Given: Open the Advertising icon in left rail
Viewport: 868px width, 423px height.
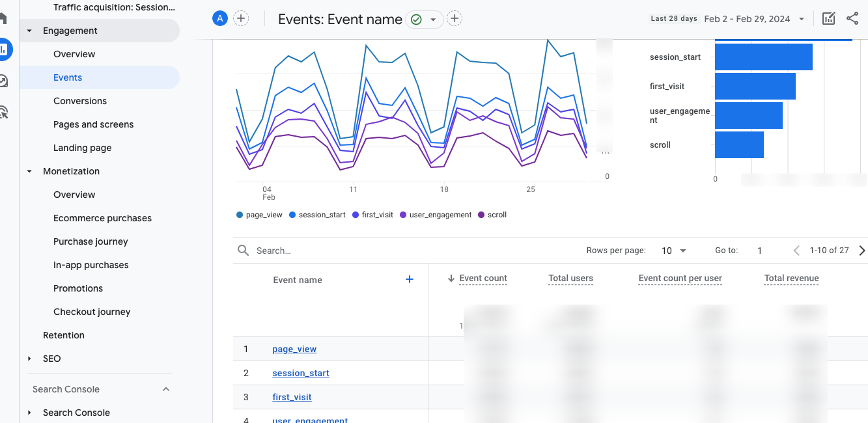Looking at the screenshot, I should [x=3, y=113].
